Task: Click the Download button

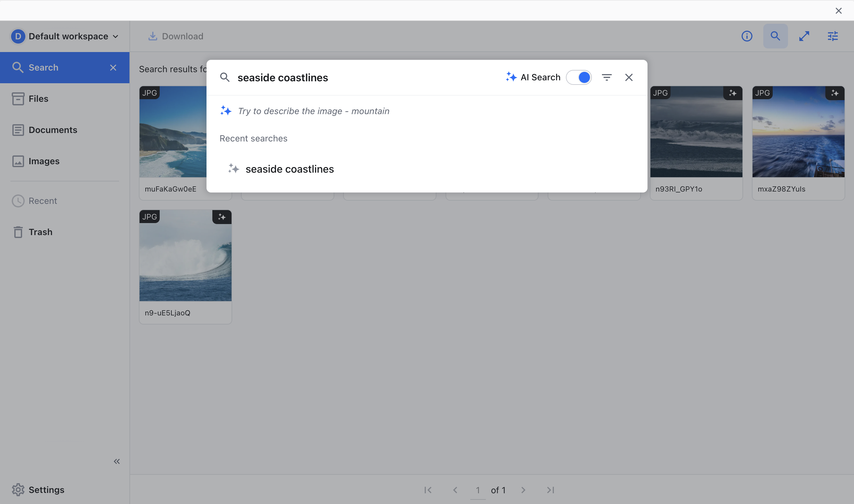Action: pos(176,36)
